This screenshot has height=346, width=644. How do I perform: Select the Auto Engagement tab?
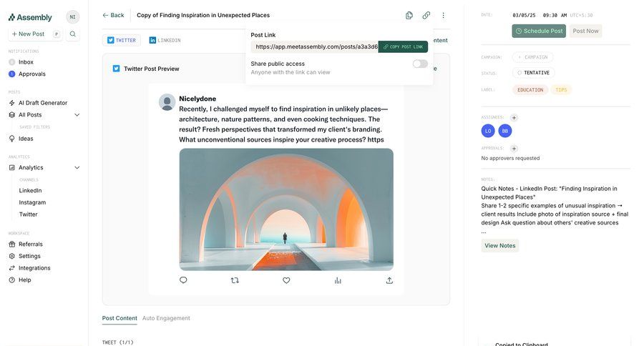pos(166,318)
